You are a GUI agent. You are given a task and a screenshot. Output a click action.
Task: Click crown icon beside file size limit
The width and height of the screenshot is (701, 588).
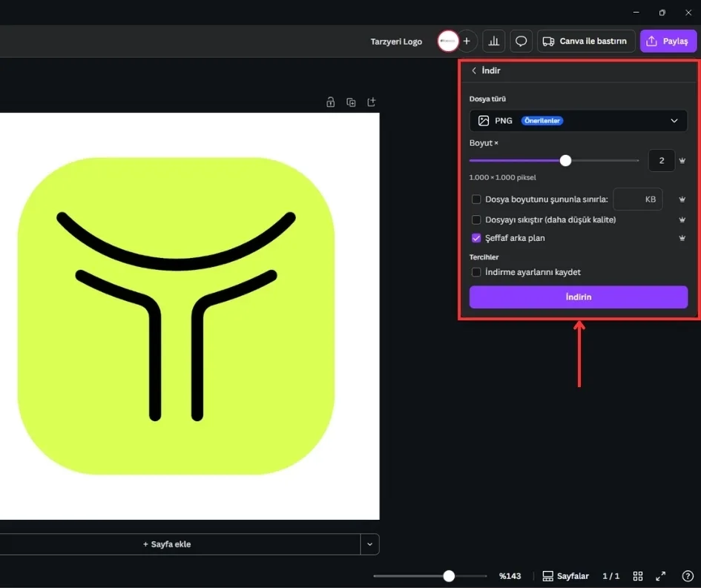[x=682, y=199]
